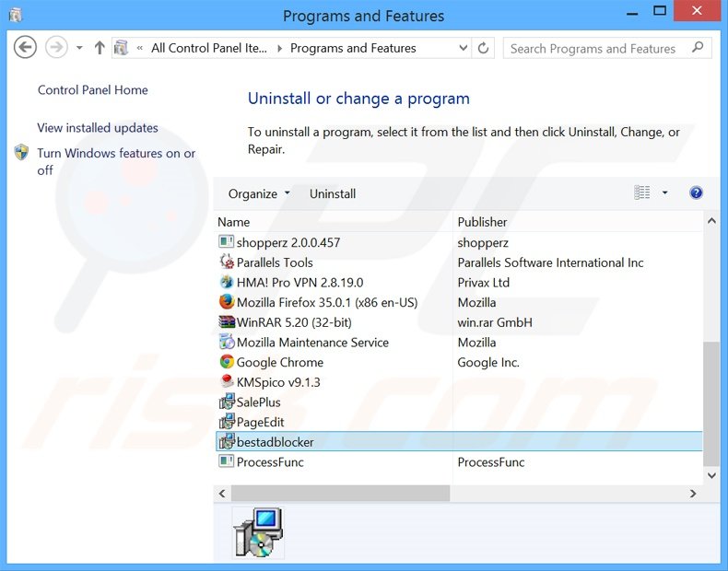Viewport: 728px width, 571px height.
Task: Click the Forward navigation arrow
Action: (56, 47)
